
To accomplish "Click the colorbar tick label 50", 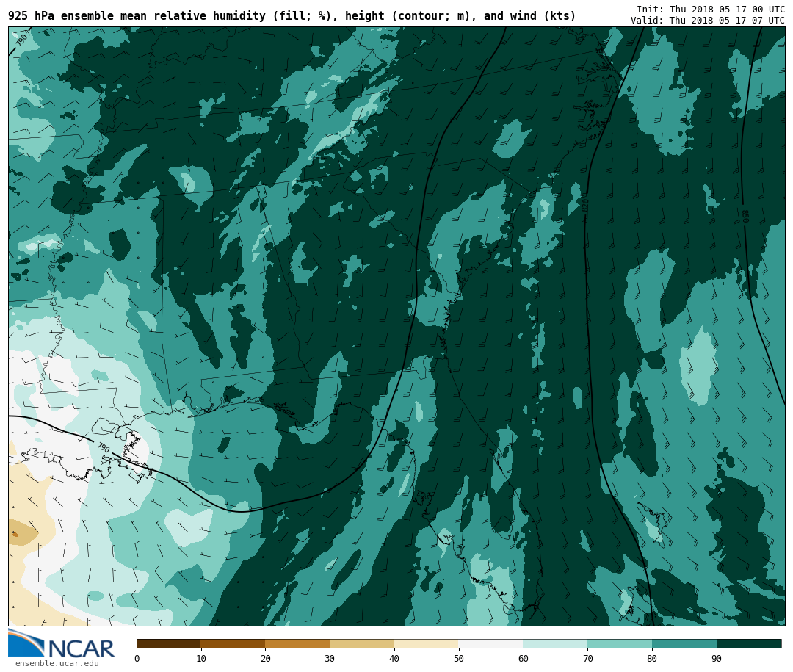I will click(459, 658).
